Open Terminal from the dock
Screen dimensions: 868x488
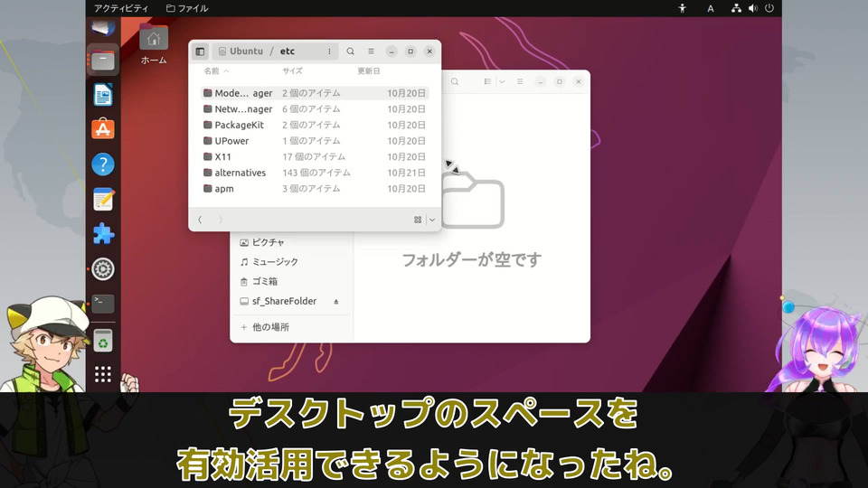tap(103, 304)
